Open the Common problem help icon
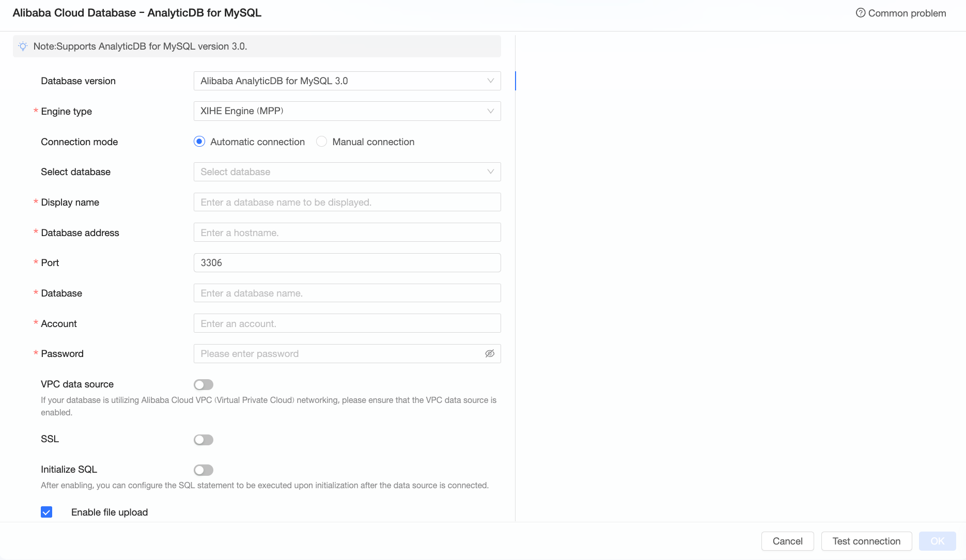This screenshot has height=560, width=966. pyautogui.click(x=860, y=13)
